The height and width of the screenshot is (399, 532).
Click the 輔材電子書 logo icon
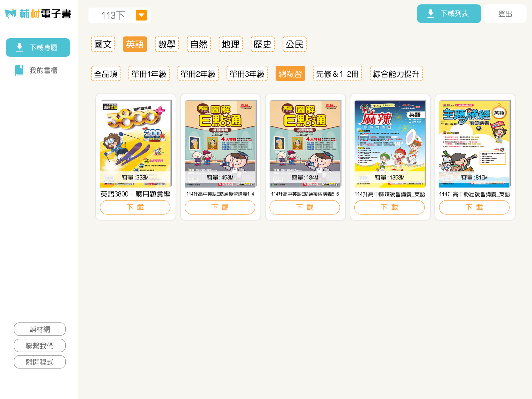11,14
